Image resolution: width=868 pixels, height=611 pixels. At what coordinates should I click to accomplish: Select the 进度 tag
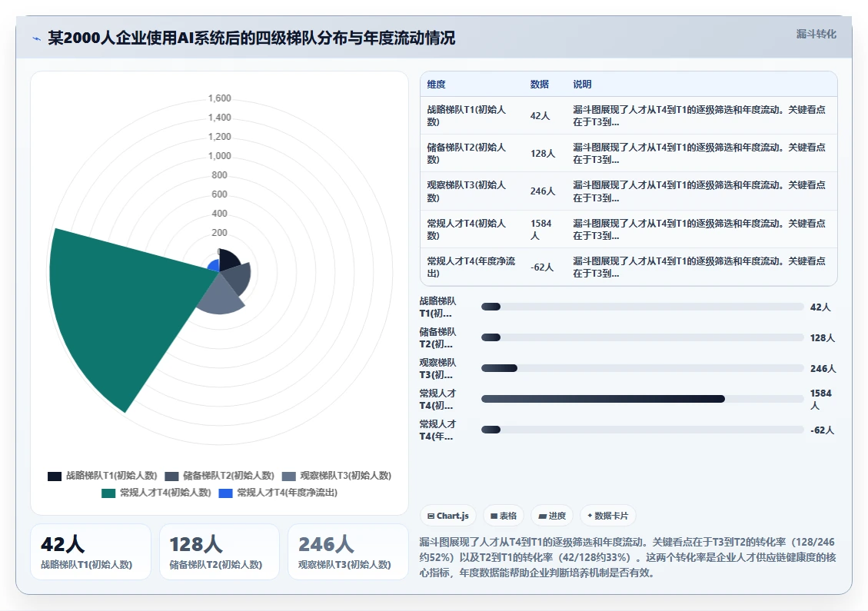point(552,516)
